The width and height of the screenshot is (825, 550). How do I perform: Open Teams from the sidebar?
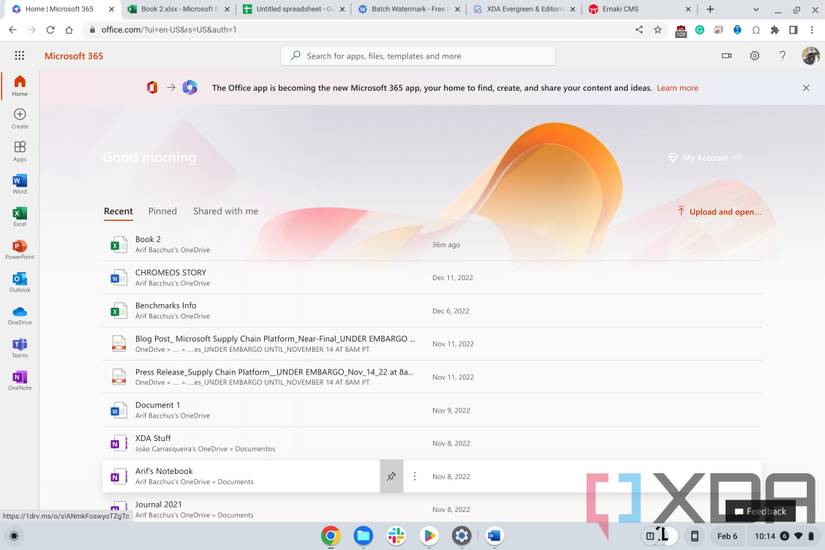click(x=19, y=347)
